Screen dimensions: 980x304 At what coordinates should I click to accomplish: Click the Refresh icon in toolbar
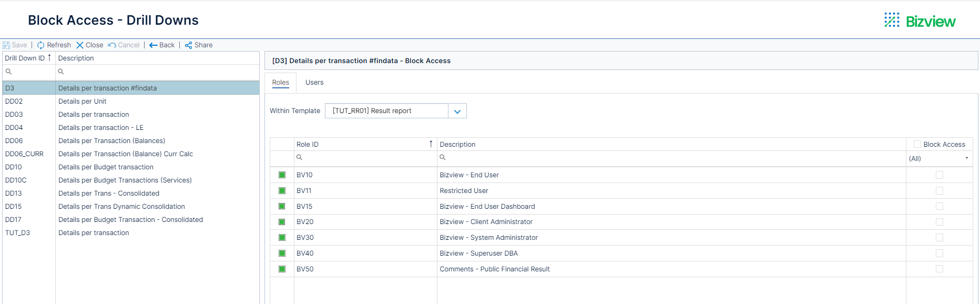[40, 45]
